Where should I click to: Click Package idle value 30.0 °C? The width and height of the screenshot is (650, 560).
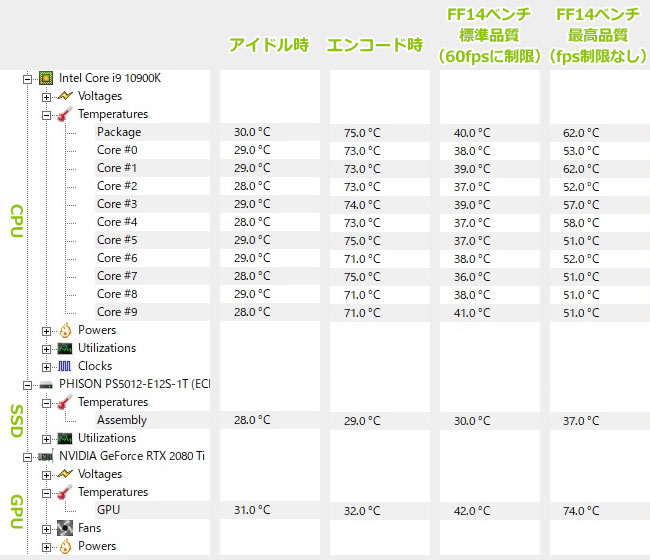[252, 132]
